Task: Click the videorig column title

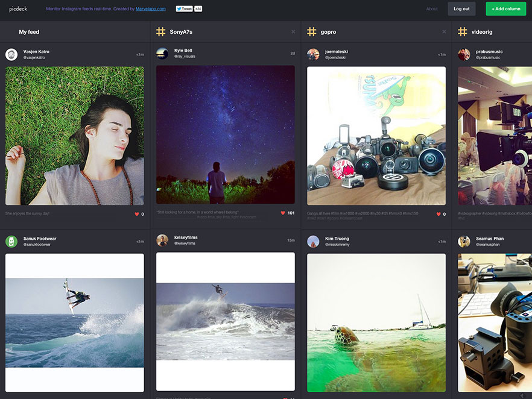Action: click(482, 32)
